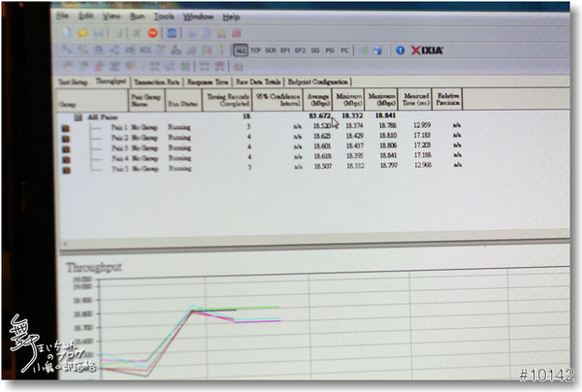Stop the running test with red stop icon
The width and height of the screenshot is (582, 392).
point(152,33)
